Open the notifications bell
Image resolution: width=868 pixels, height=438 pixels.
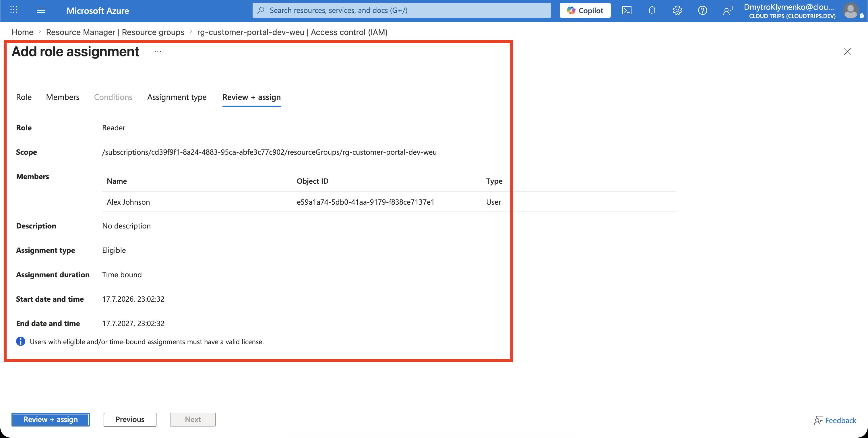pos(652,10)
